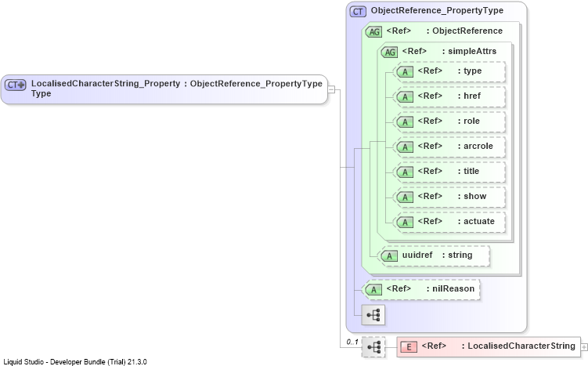Click the Liquid Studio Developer Bundle footer text
588x366 pixels.
[75, 362]
